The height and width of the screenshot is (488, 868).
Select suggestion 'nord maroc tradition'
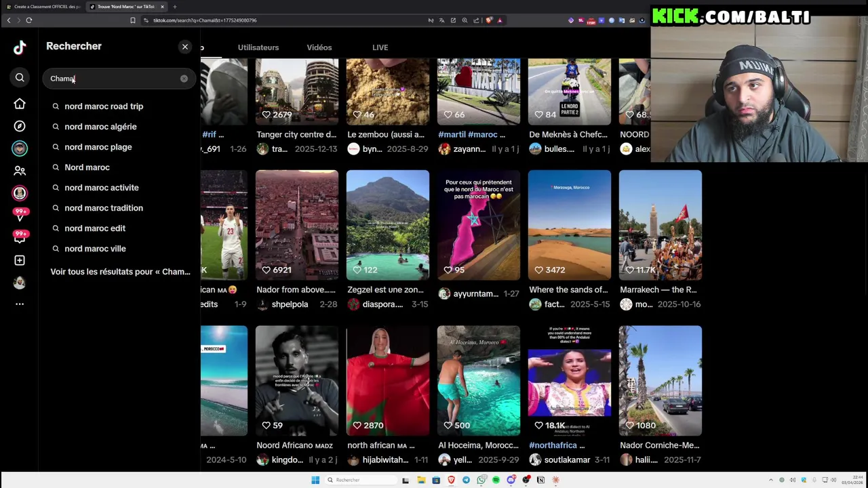click(x=104, y=208)
